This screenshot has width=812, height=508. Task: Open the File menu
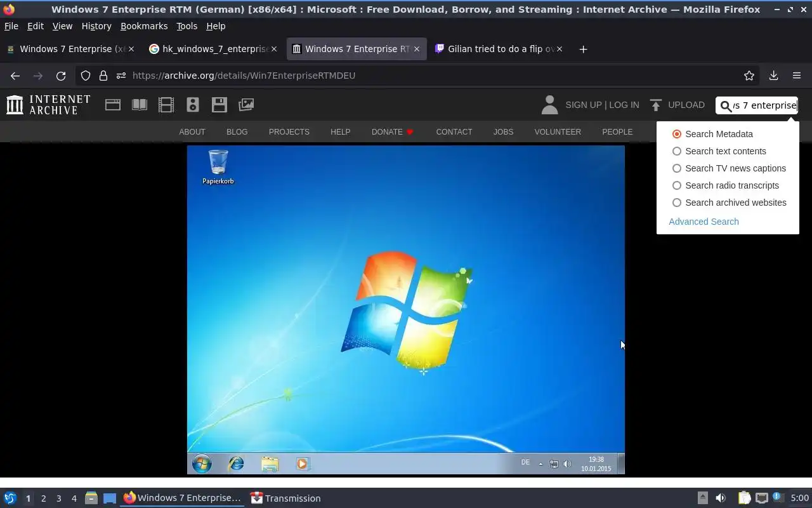coord(11,26)
